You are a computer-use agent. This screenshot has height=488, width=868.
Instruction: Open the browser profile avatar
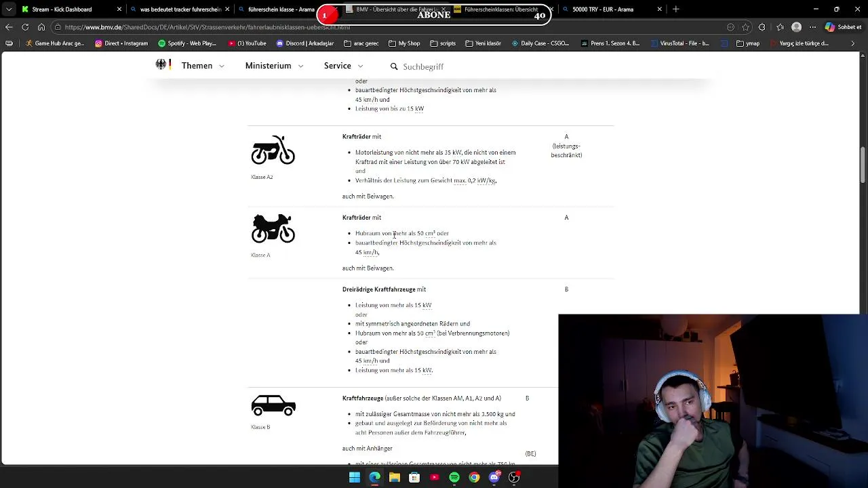(x=797, y=27)
